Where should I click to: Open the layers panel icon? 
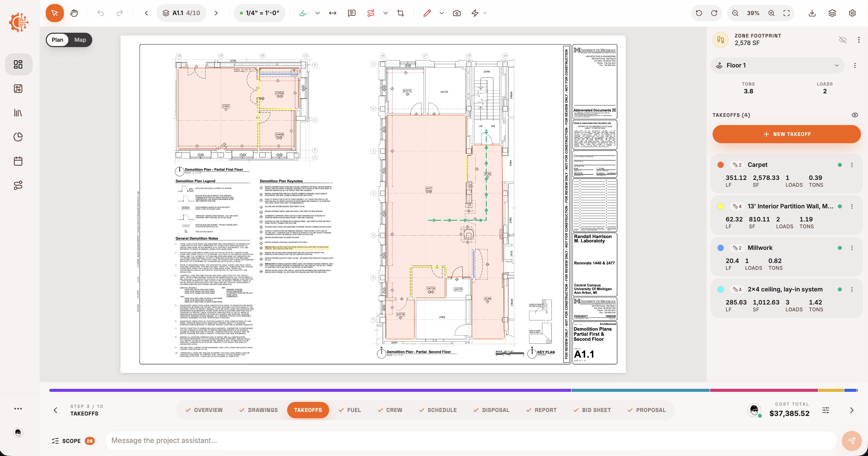click(x=832, y=13)
